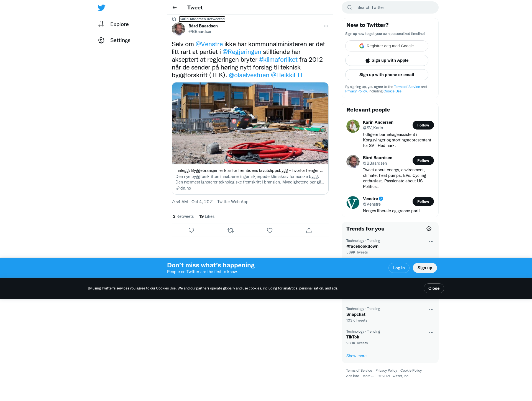The height and width of the screenshot is (401, 532).
Task: Open tweet's more options ellipsis
Action: (x=326, y=26)
